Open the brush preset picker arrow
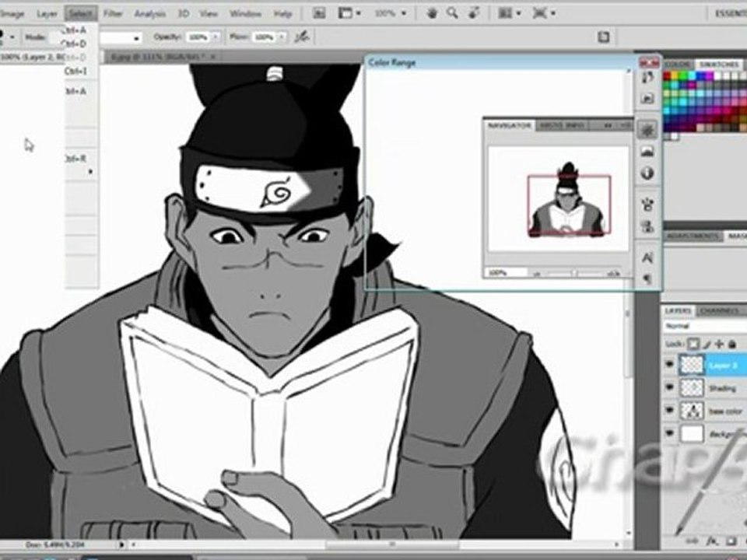The image size is (747, 560). click(x=12, y=37)
